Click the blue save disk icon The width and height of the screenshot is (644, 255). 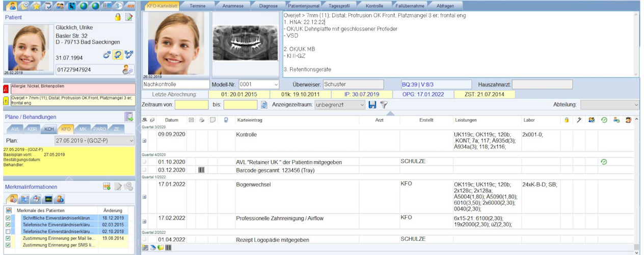pos(372,105)
